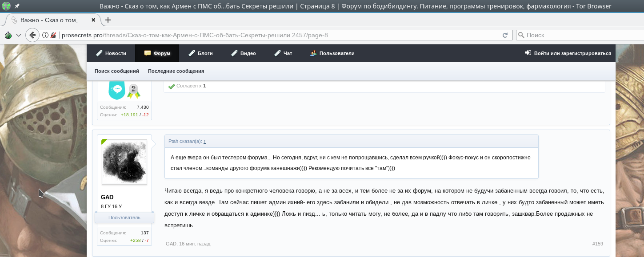644x257 pixels.
Task: Open the quoted post via Ptah quote arrow link
Action: tap(205, 142)
